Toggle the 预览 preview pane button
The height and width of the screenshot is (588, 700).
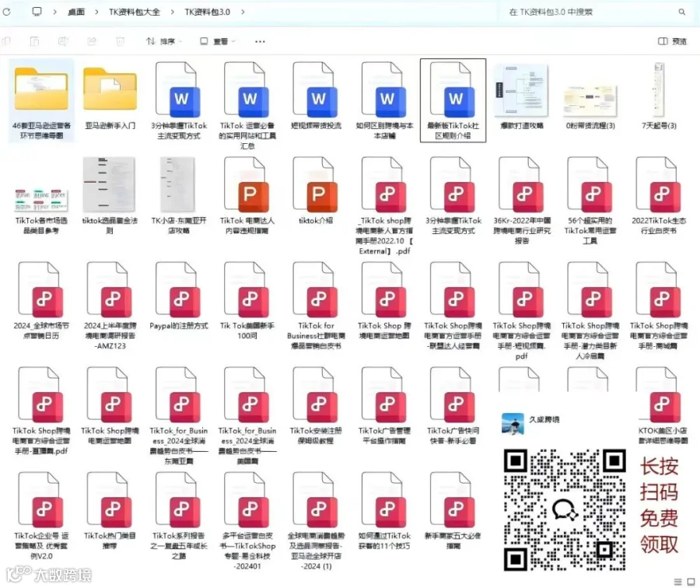click(672, 41)
